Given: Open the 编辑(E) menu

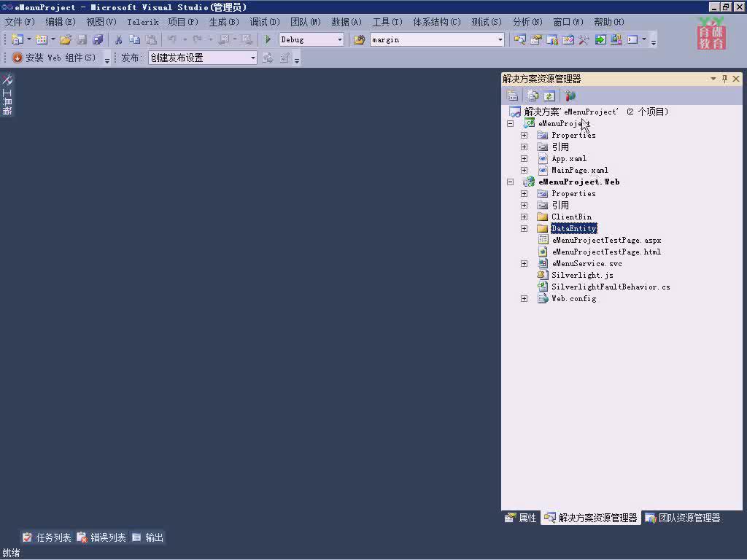Looking at the screenshot, I should (x=61, y=22).
